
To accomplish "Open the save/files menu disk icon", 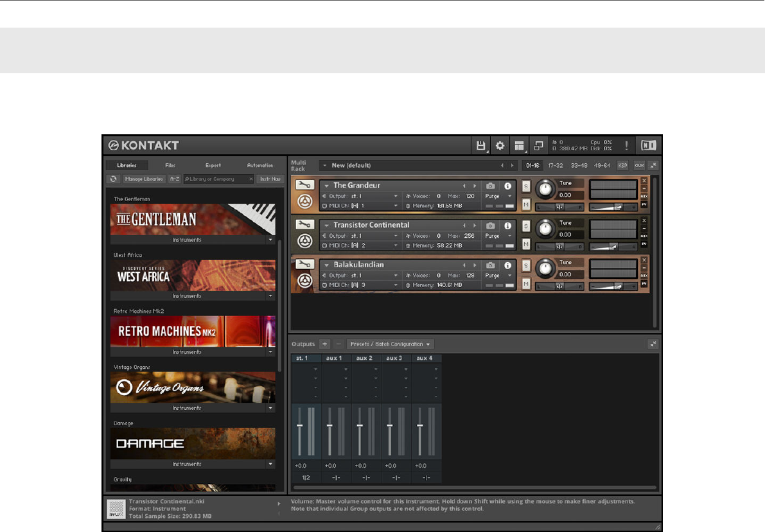I will point(480,145).
